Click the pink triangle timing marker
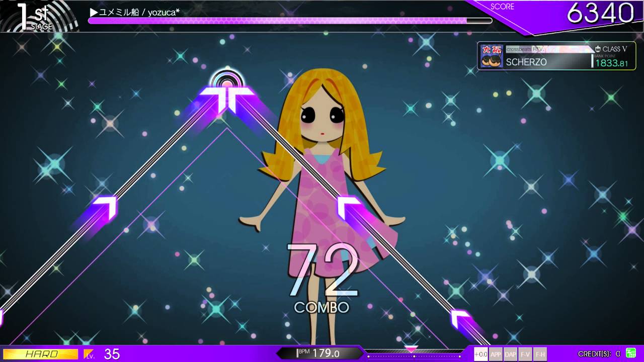 [x=411, y=349]
